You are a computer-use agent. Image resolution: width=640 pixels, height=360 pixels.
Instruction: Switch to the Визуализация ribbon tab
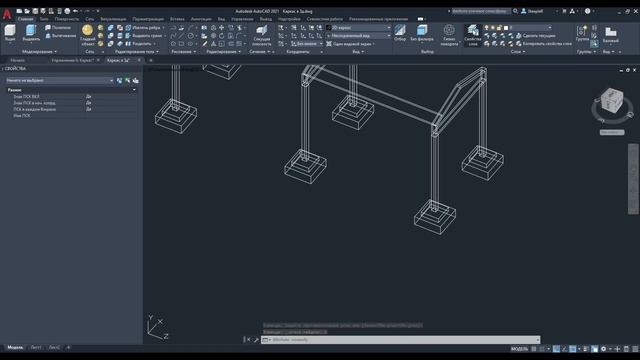click(x=113, y=19)
